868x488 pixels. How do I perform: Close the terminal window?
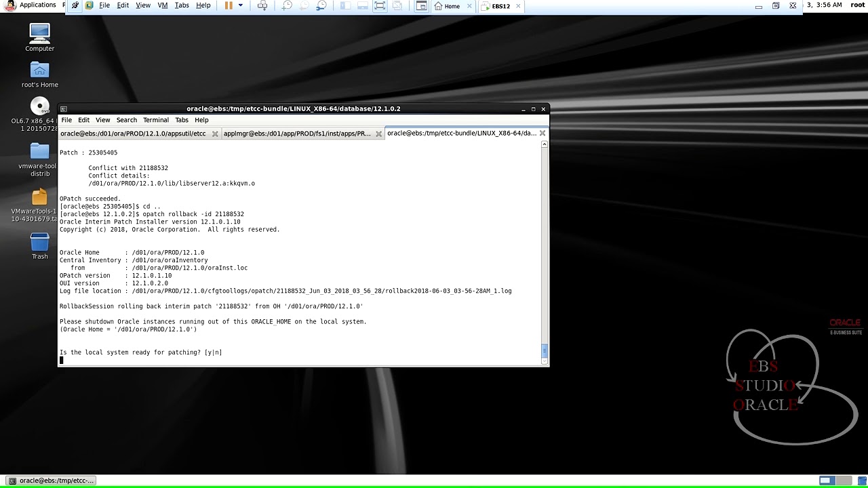click(x=543, y=109)
